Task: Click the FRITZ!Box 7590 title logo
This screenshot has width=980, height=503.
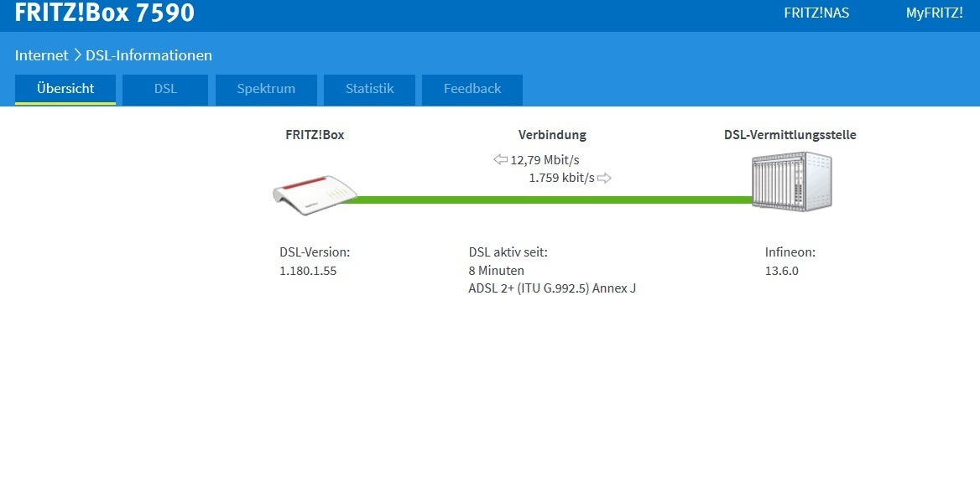Action: [x=104, y=12]
